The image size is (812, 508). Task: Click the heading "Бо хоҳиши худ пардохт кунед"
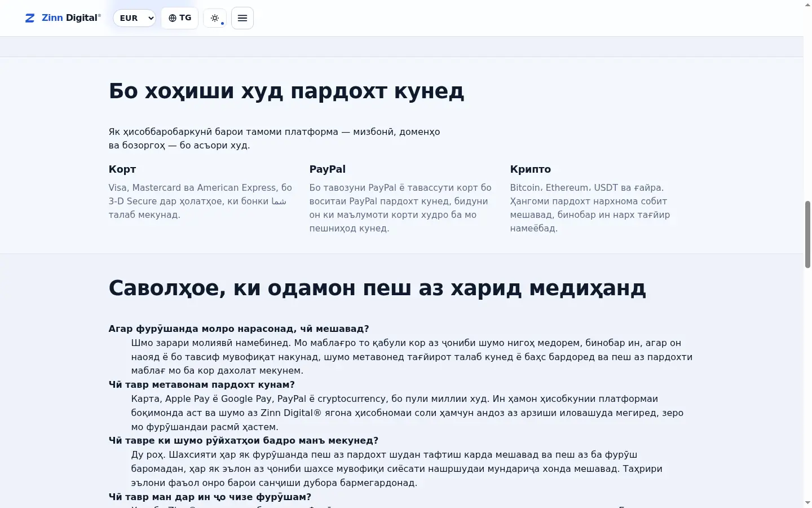(286, 91)
